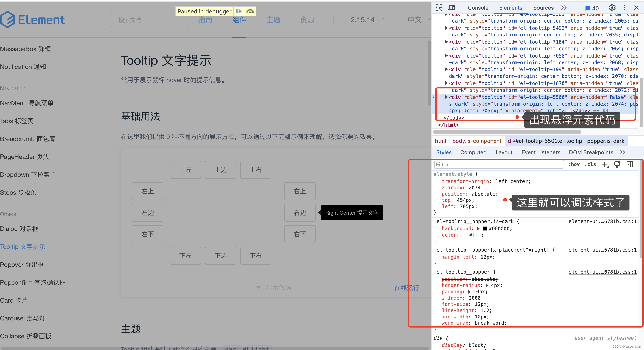The height and width of the screenshot is (350, 644).
Task: Toggle the :hov element state panel
Action: [574, 164]
